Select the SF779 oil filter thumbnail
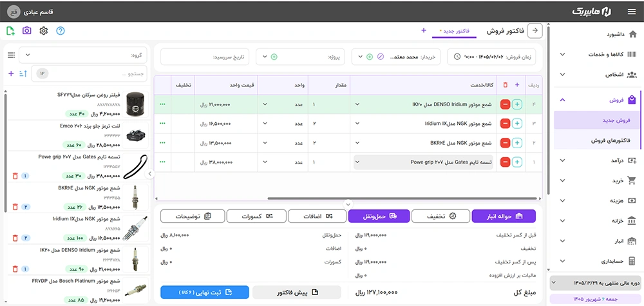The width and height of the screenshot is (644, 306). click(x=135, y=104)
